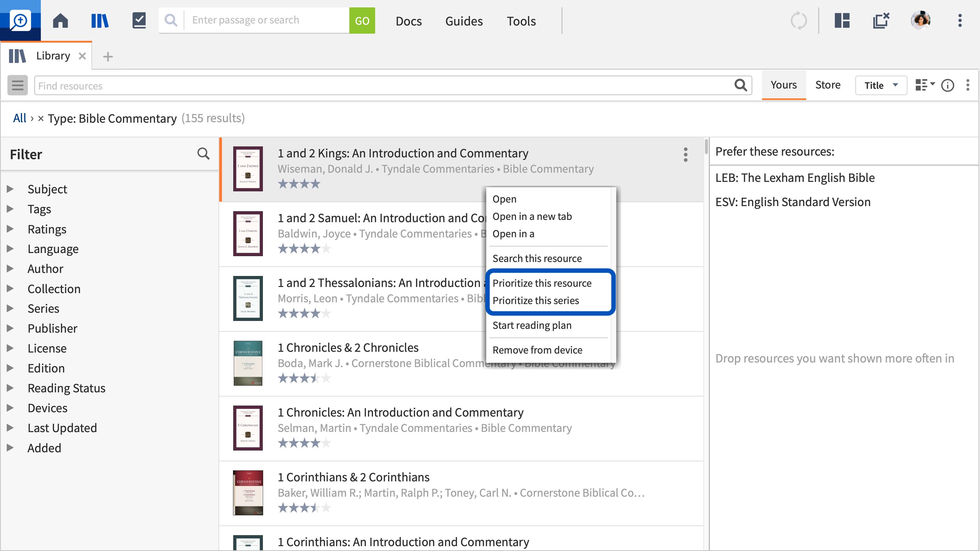Image resolution: width=980 pixels, height=551 pixels.
Task: Open 1 and 2 Kings cover thumbnail
Action: [248, 168]
